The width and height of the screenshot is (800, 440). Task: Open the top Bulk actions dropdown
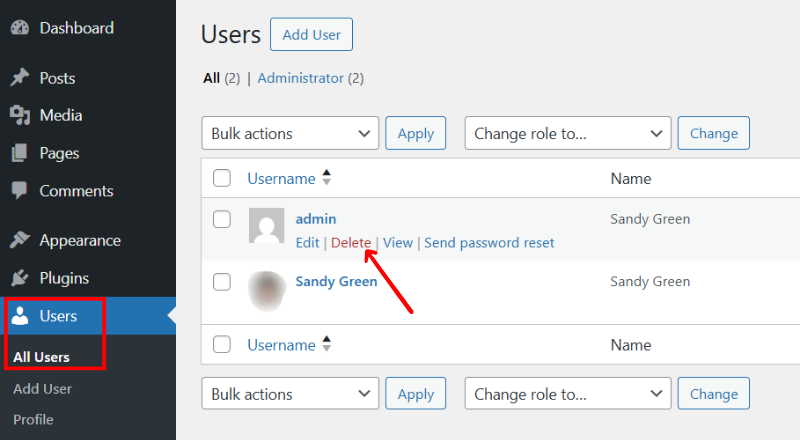coord(290,133)
